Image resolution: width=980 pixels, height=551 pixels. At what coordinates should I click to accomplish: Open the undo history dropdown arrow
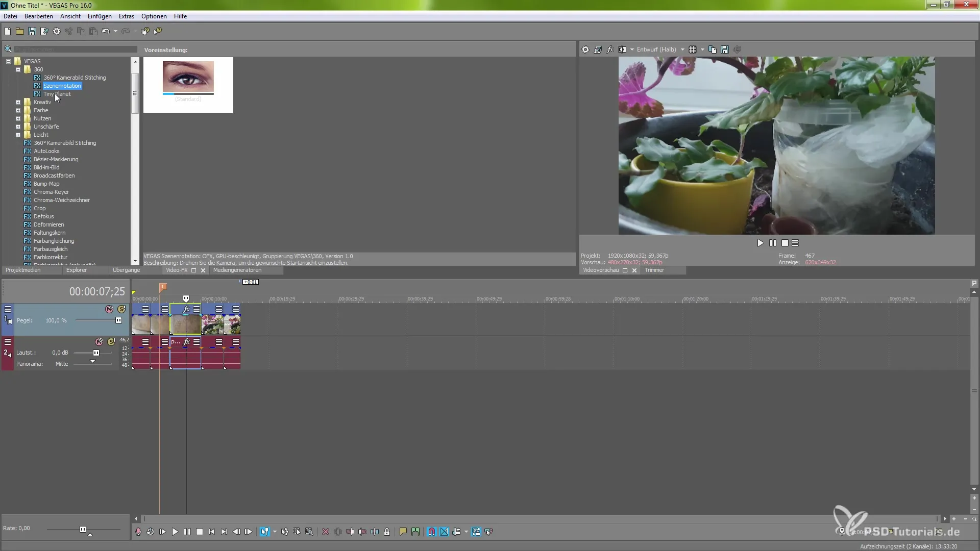115,31
